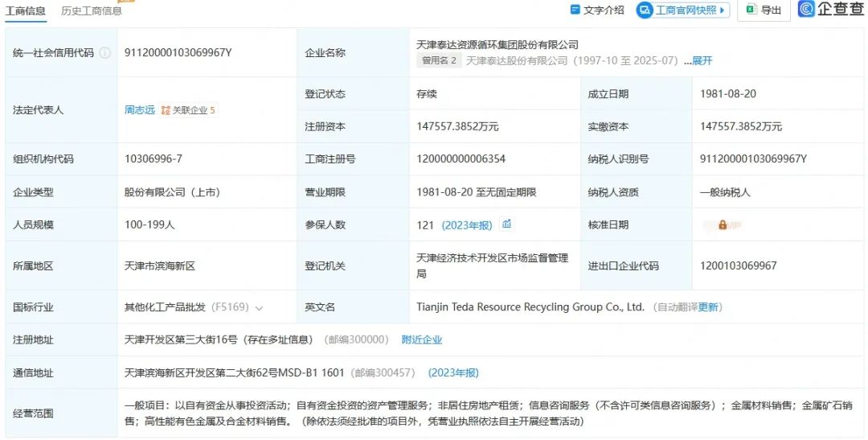Click 参保人数 value 121
868x440 pixels.
pyautogui.click(x=425, y=225)
